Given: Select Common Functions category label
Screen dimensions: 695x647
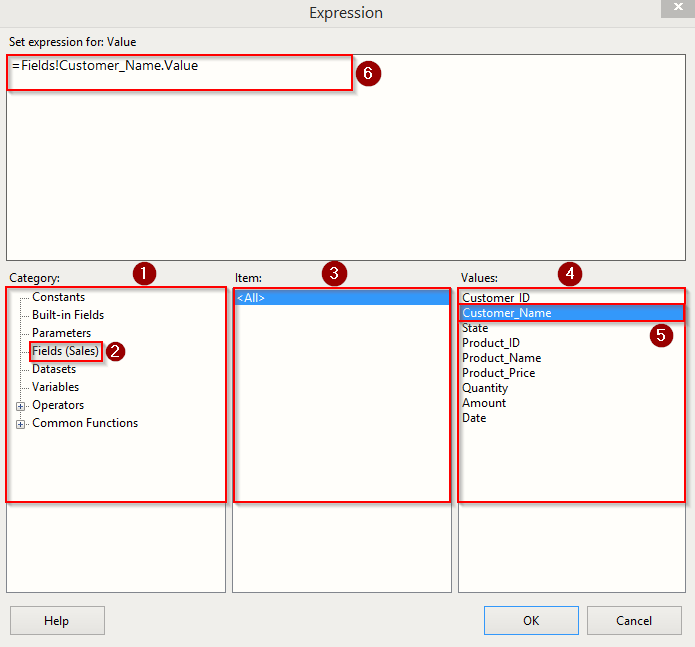Looking at the screenshot, I should [85, 423].
